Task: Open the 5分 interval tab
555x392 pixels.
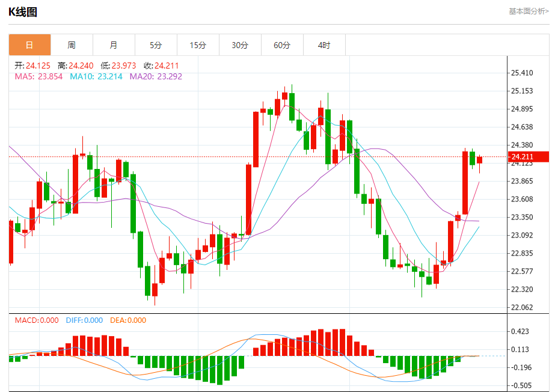Action: click(156, 45)
